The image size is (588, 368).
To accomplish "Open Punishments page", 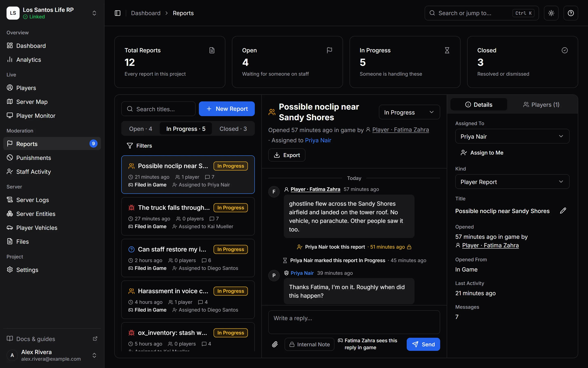I will pos(52,157).
